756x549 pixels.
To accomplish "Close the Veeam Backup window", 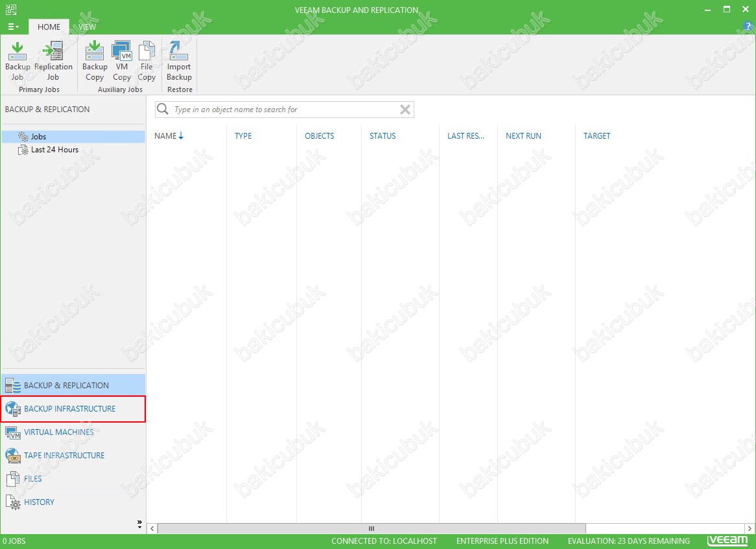I will tap(746, 10).
